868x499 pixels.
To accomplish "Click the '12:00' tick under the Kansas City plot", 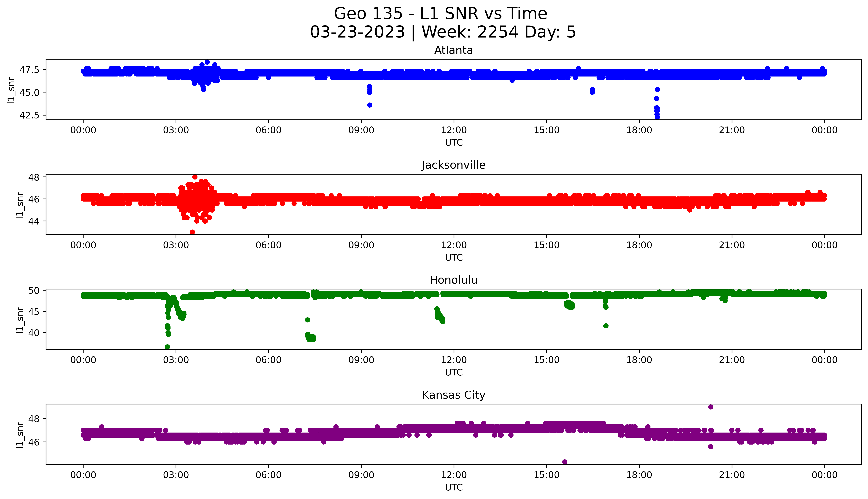I will pyautogui.click(x=454, y=475).
